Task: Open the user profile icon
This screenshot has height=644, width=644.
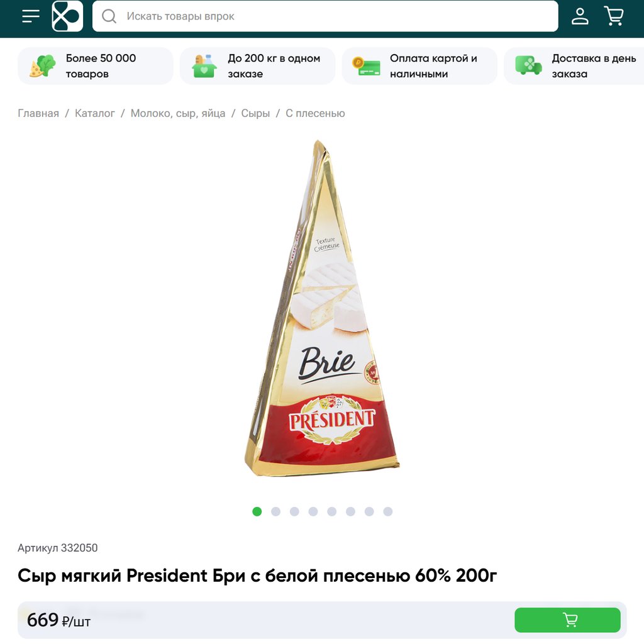Action: (x=580, y=16)
